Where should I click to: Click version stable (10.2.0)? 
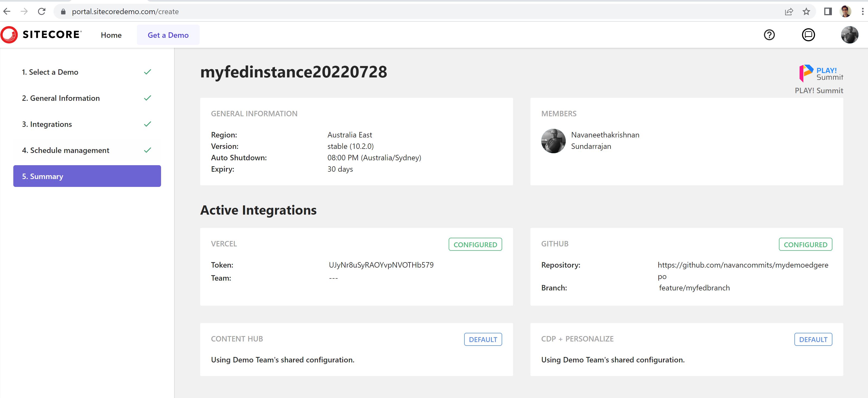pyautogui.click(x=350, y=146)
